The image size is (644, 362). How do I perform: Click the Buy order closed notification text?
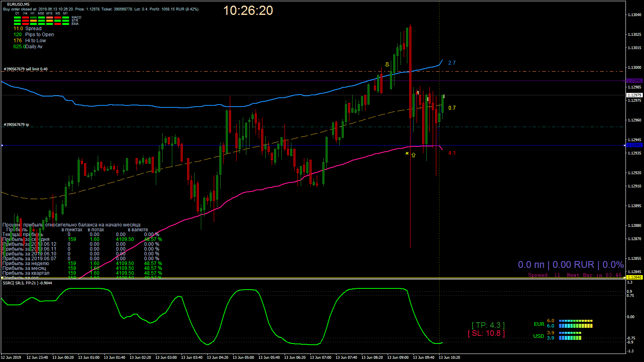[x=101, y=9]
